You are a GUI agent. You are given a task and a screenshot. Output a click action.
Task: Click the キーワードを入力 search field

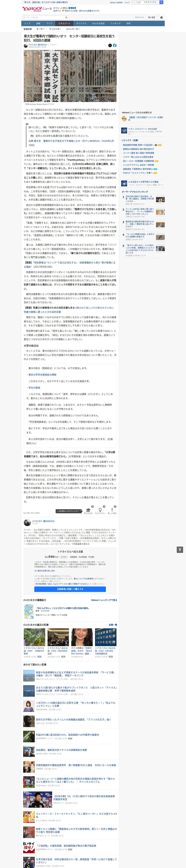tap(44, 18)
